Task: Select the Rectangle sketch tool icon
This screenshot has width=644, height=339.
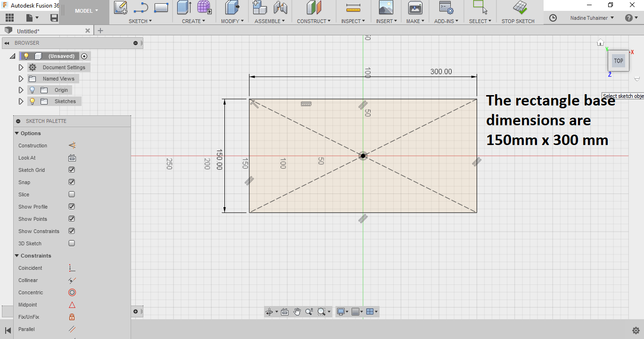Action: [x=161, y=8]
